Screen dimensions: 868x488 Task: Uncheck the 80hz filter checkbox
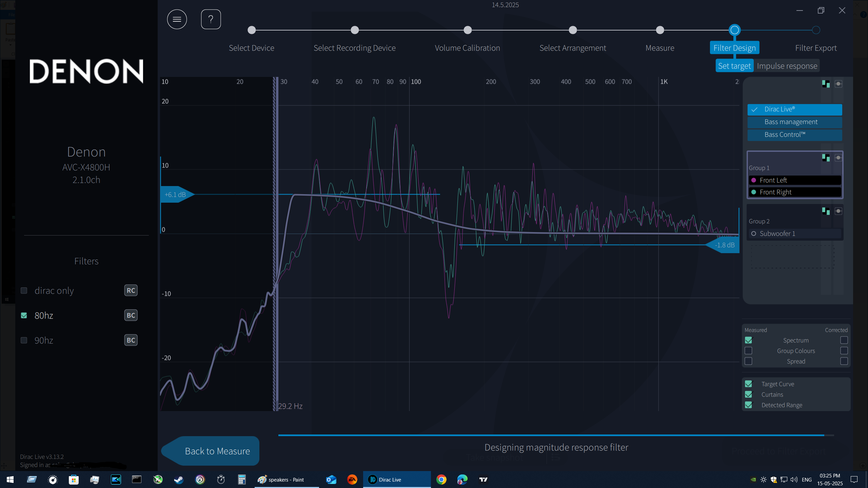24,315
